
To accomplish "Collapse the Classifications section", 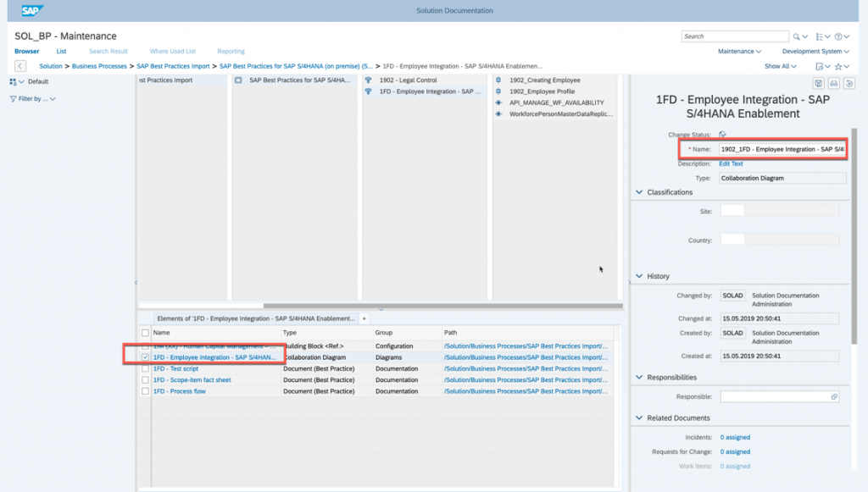I will pyautogui.click(x=639, y=192).
